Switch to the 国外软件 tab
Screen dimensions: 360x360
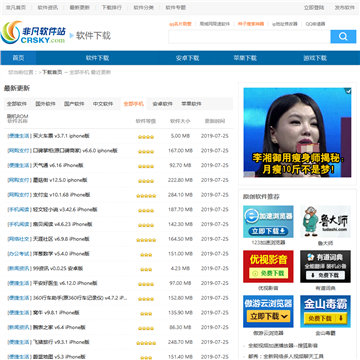tap(45, 104)
